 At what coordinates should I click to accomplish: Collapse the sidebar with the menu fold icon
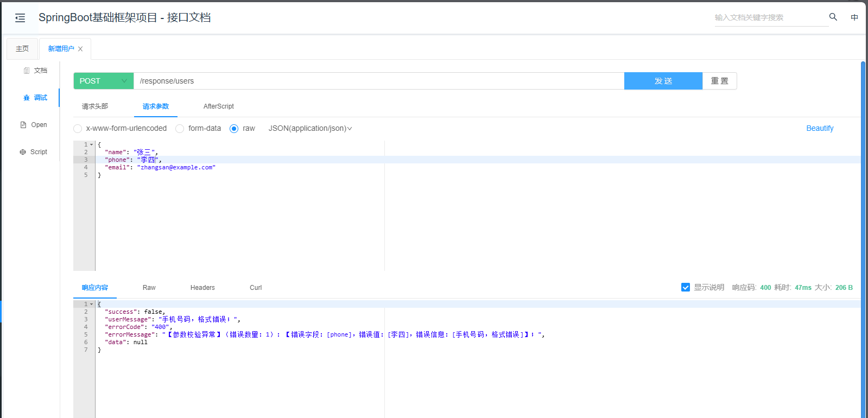(20, 18)
